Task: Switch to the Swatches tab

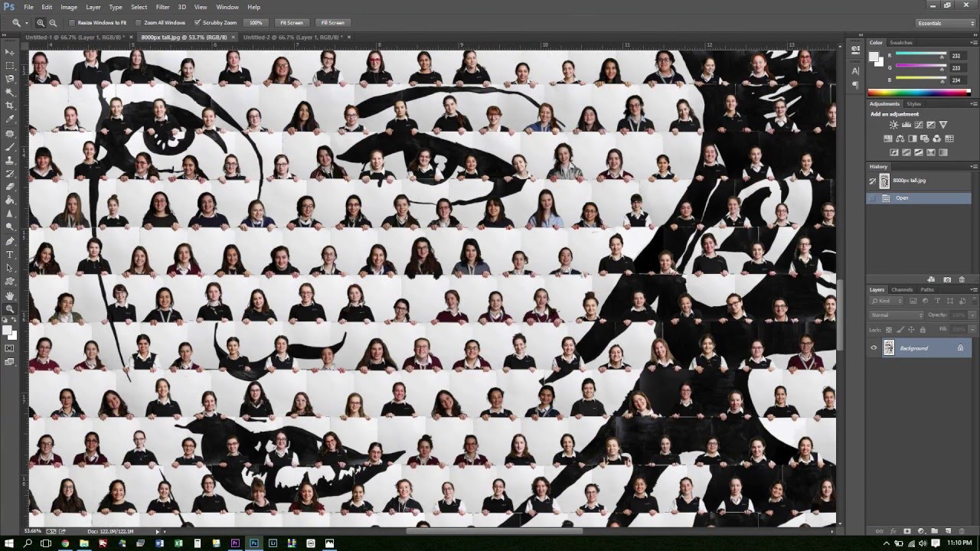Action: (x=901, y=43)
